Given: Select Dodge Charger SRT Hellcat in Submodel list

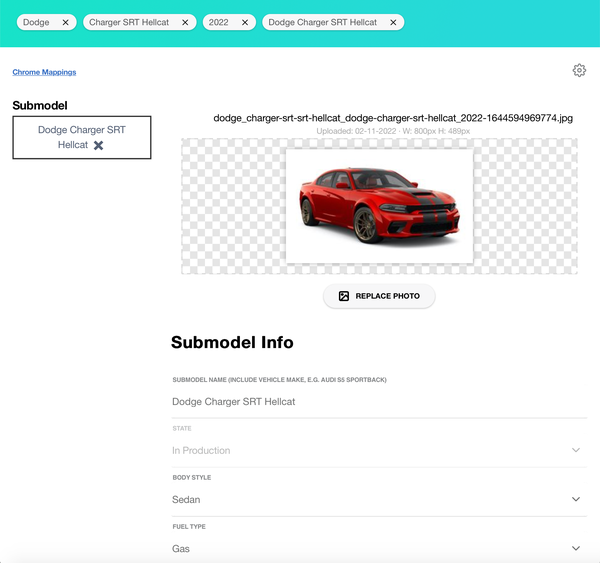Looking at the screenshot, I should point(80,131).
